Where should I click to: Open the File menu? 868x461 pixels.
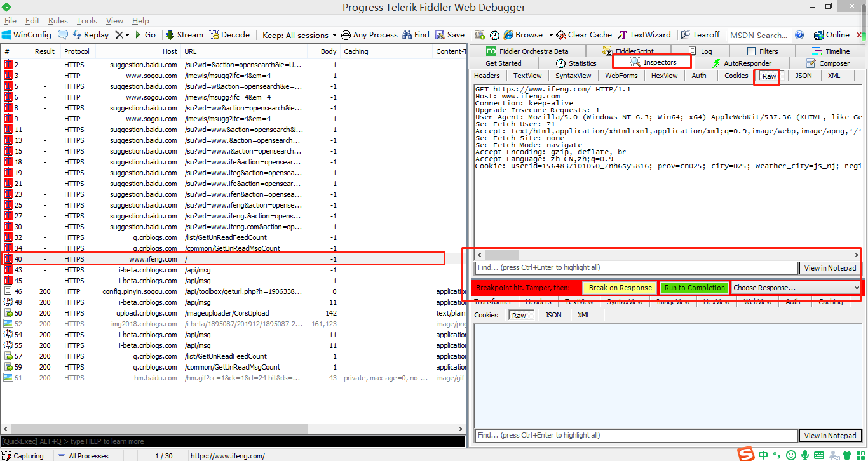point(10,21)
